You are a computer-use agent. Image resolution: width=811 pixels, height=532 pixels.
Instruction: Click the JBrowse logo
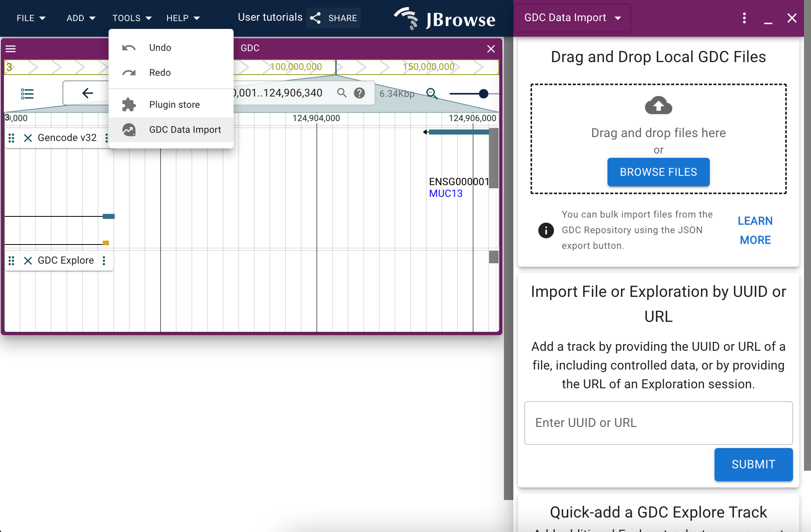click(445, 18)
